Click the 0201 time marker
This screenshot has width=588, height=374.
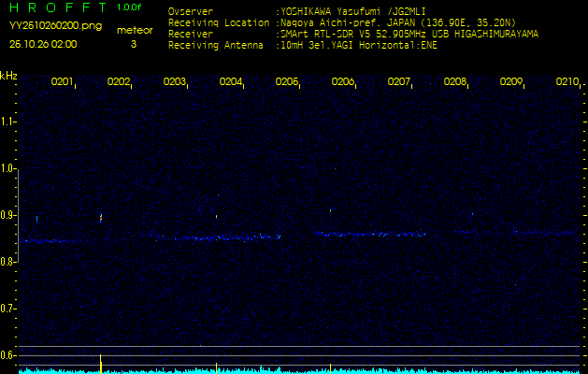(x=63, y=82)
